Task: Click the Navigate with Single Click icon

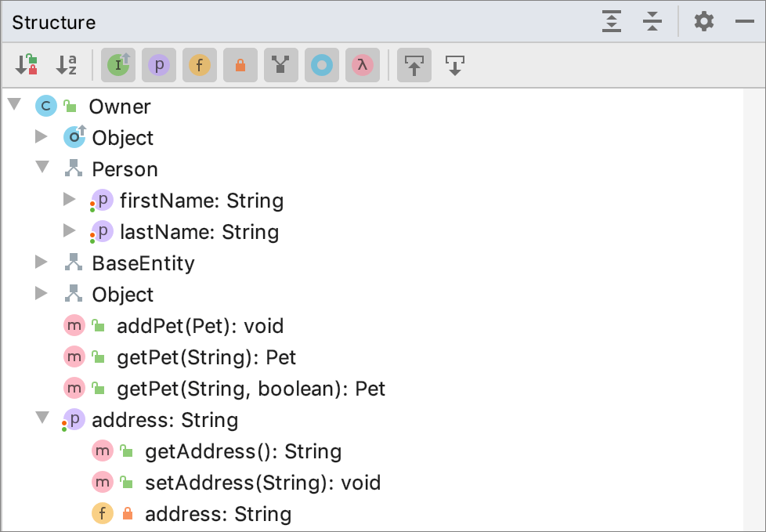Action: [x=414, y=65]
